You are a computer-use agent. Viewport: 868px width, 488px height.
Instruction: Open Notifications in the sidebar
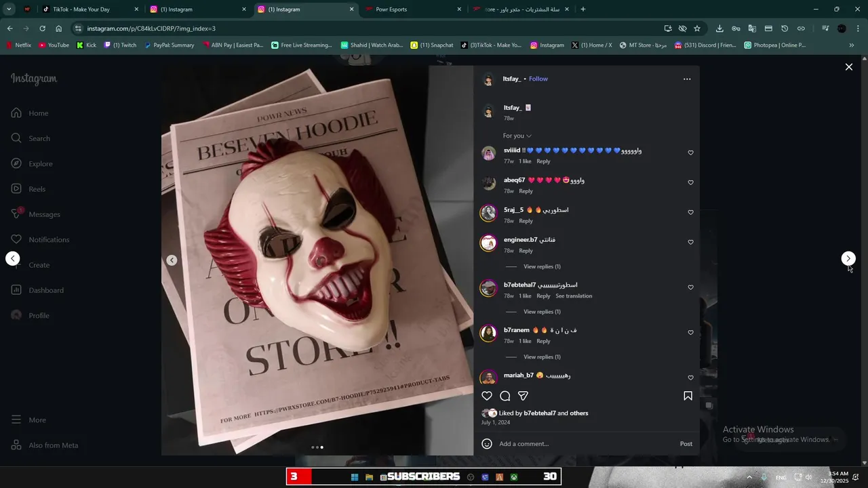[40, 240]
